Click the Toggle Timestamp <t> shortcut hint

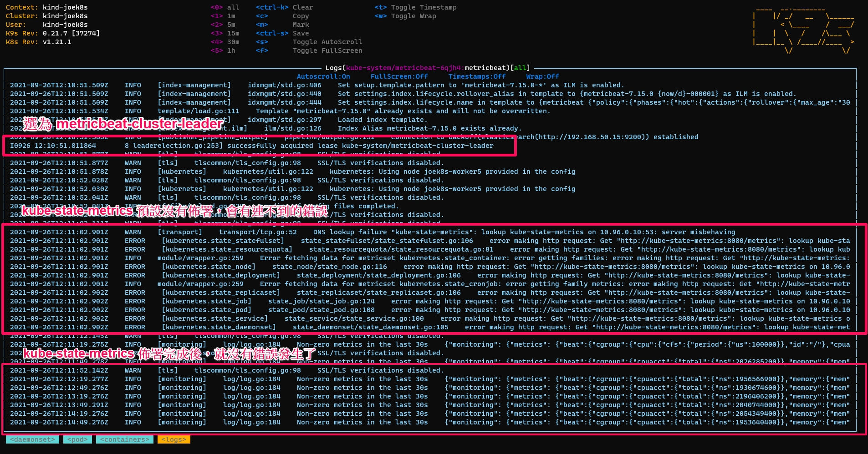point(415,7)
